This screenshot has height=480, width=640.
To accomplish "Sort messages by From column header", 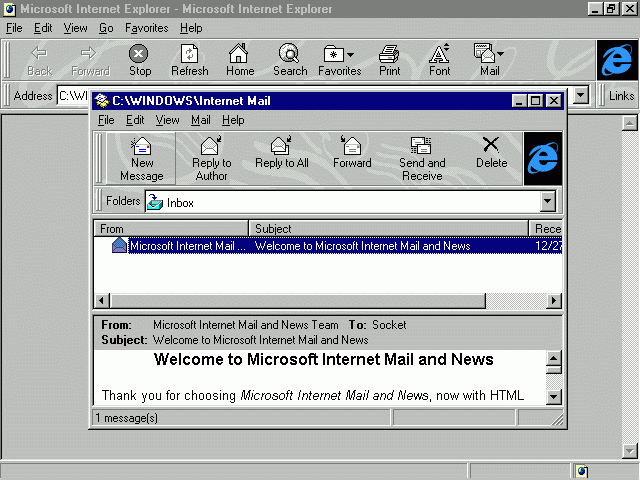I will coord(171,229).
